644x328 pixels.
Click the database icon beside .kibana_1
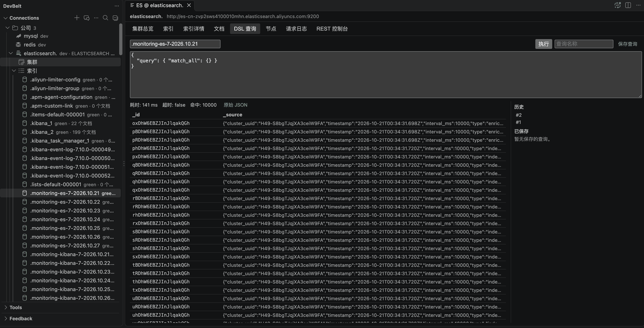25,123
